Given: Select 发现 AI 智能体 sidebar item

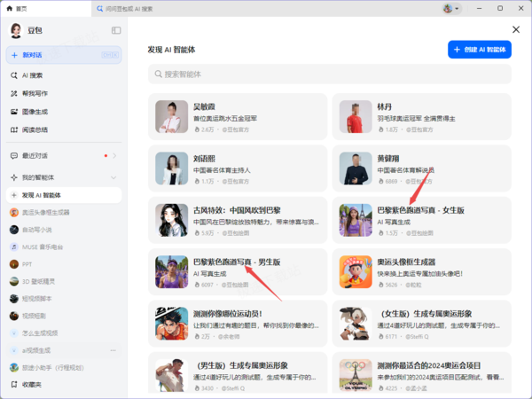Looking at the screenshot, I should (x=64, y=195).
